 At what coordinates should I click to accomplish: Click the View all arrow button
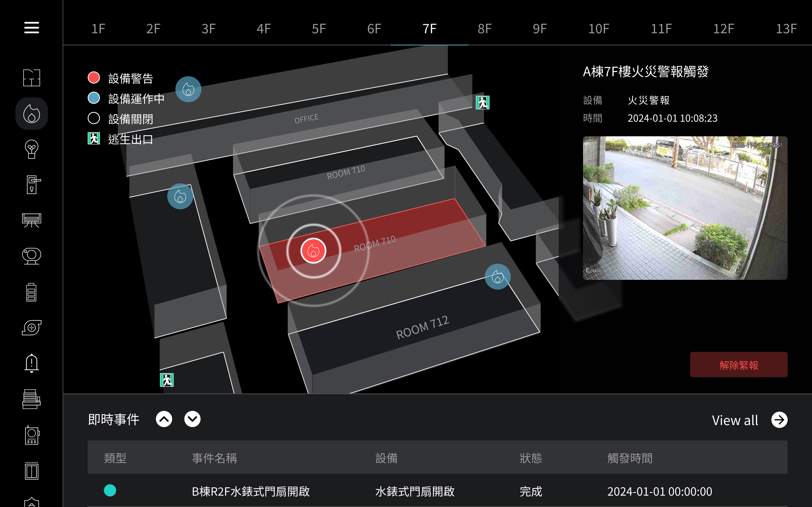[779, 420]
